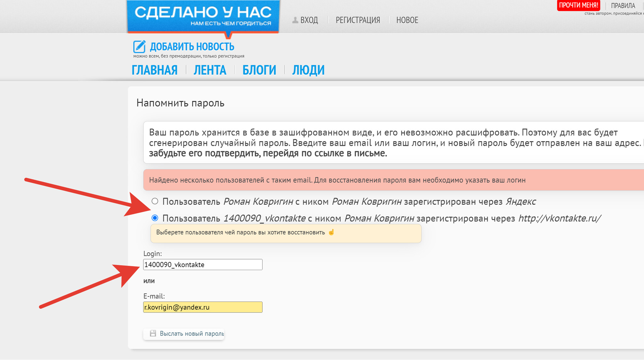The width and height of the screenshot is (644, 360).
Task: Open the Новое link in header
Action: 407,20
